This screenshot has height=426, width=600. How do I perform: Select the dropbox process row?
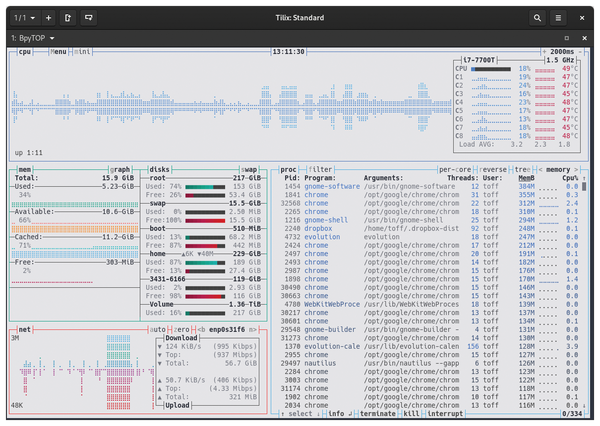click(429, 229)
